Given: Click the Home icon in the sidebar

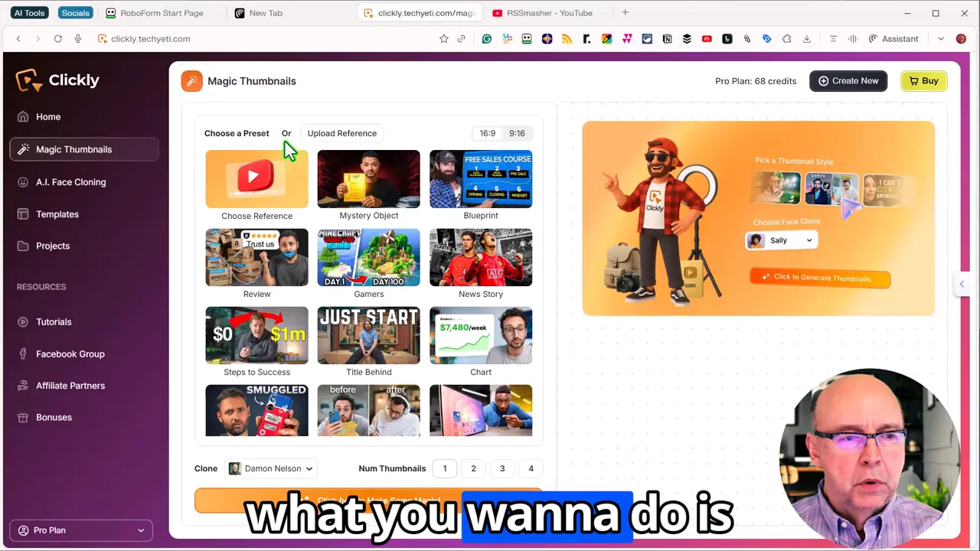Looking at the screenshot, I should coord(23,116).
